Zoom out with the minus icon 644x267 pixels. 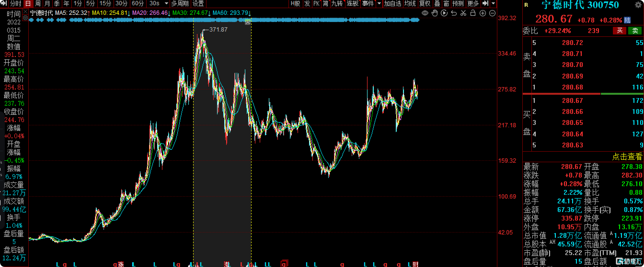(492, 13)
